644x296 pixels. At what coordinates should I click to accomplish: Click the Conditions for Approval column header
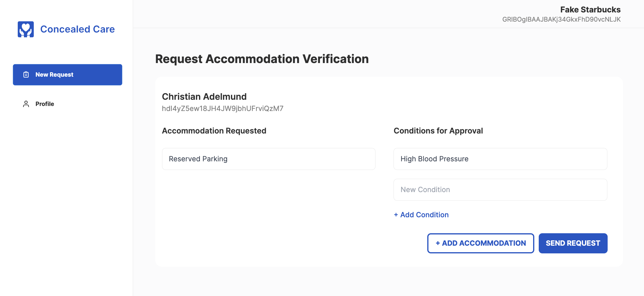tap(438, 131)
